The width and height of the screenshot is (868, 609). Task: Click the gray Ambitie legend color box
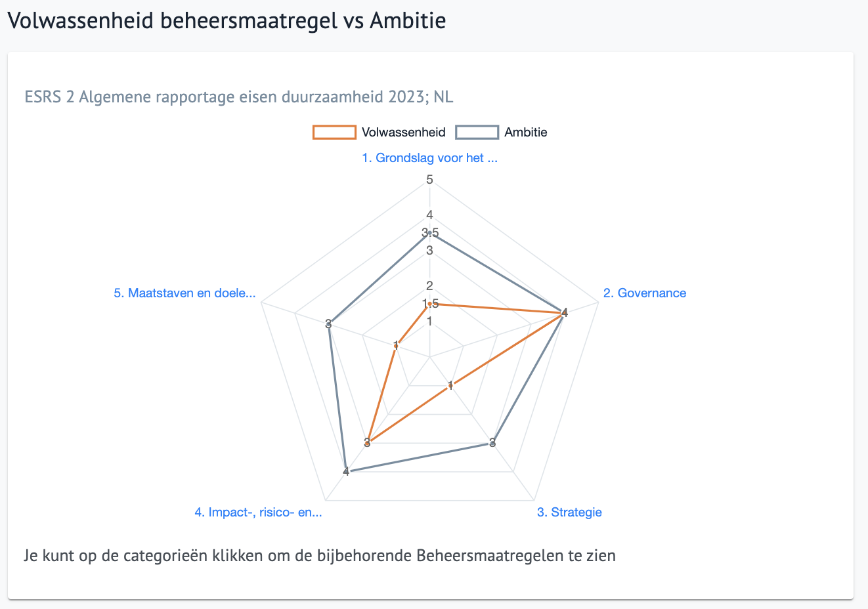coord(477,132)
